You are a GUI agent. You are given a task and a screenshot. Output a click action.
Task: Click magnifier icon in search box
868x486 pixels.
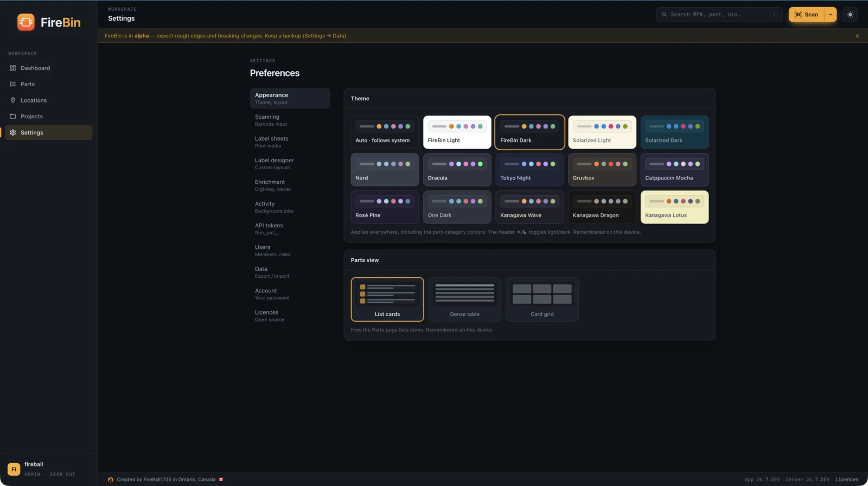[x=664, y=15]
